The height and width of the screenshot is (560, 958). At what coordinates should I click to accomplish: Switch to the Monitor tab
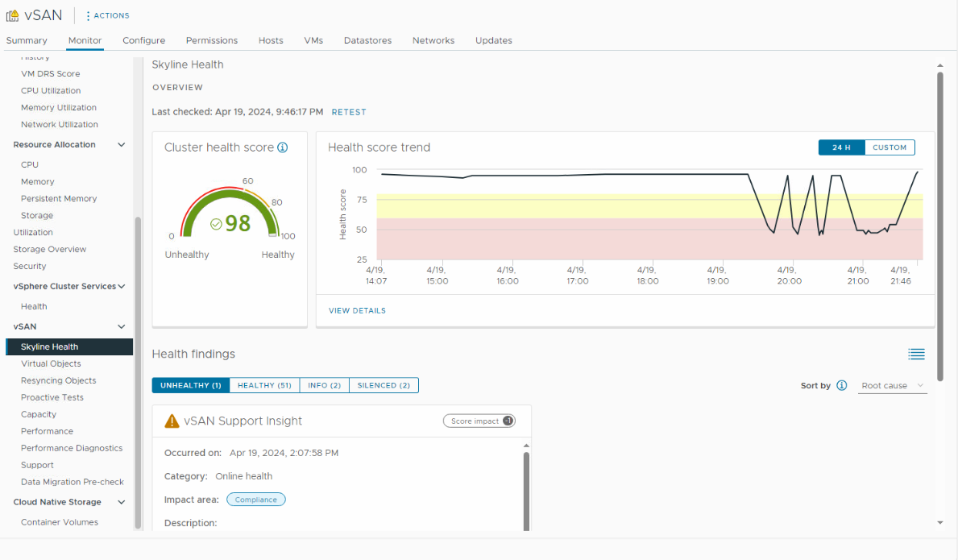(x=85, y=40)
